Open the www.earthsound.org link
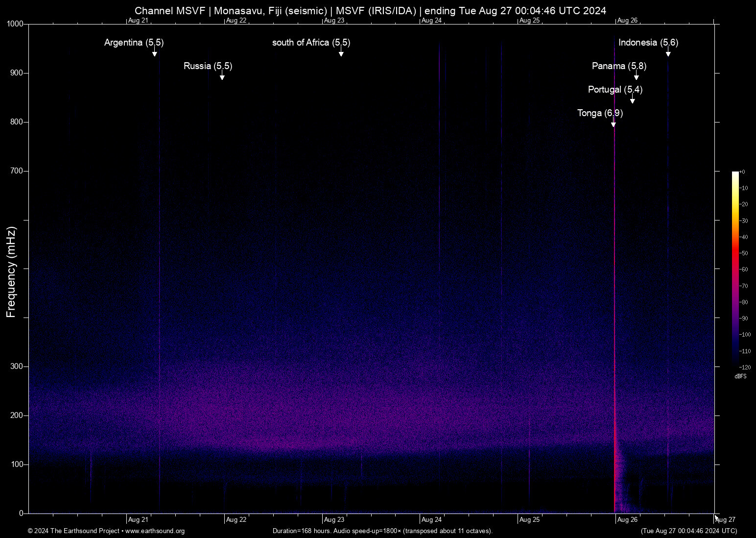 155,531
